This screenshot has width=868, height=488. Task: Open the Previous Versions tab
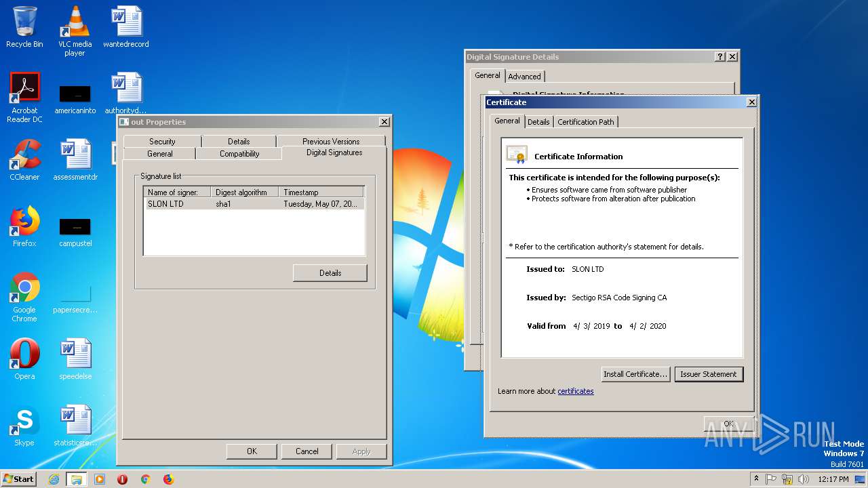coord(331,141)
